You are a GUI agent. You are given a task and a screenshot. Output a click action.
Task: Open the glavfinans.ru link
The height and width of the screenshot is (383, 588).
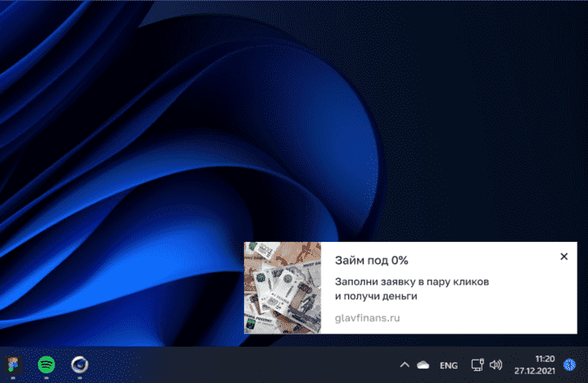tap(367, 318)
